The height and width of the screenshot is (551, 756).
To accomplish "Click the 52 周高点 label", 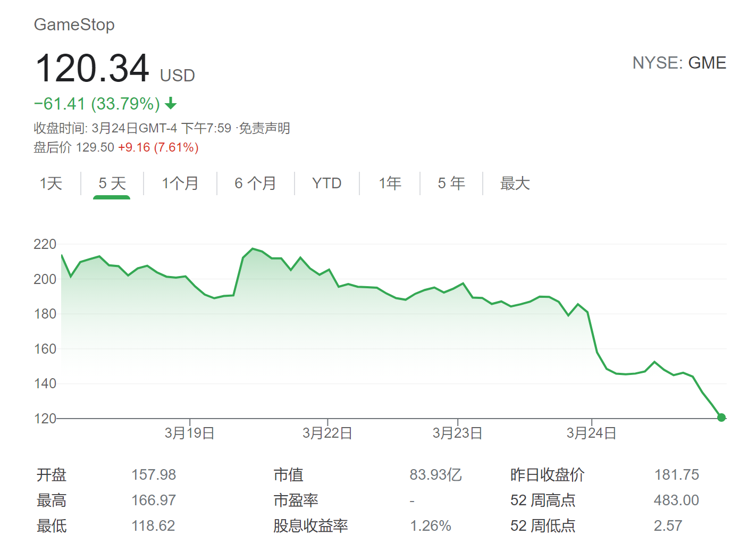I will [x=543, y=500].
